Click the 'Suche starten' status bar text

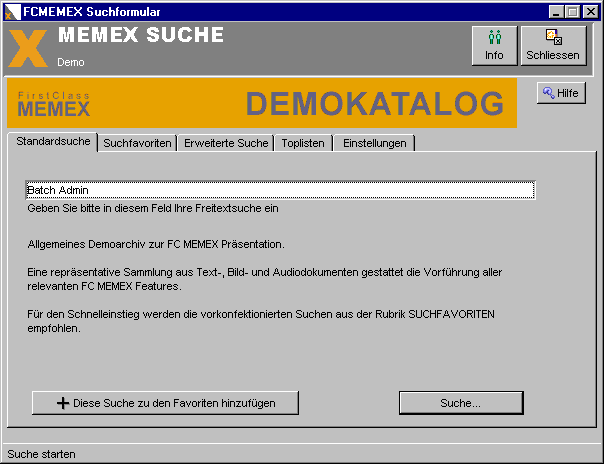pos(41,454)
